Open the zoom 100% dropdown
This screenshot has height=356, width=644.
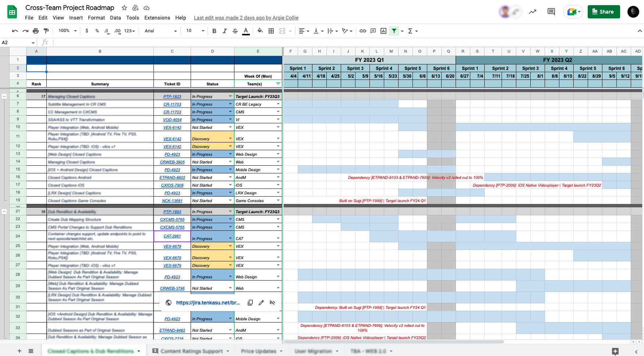tap(67, 31)
